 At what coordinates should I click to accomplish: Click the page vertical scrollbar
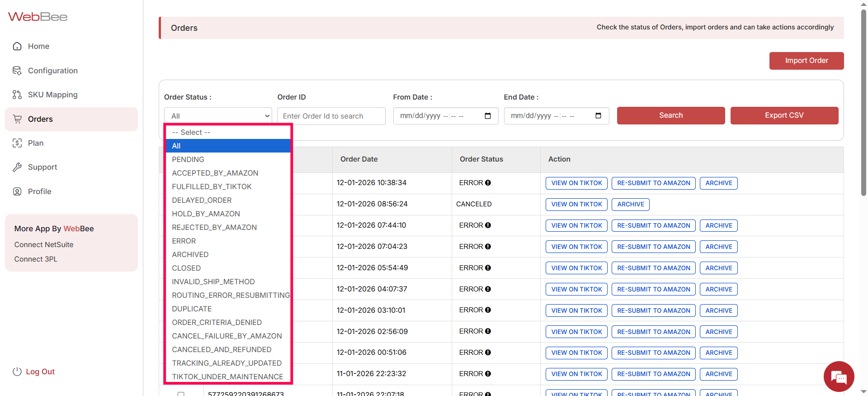tap(863, 104)
